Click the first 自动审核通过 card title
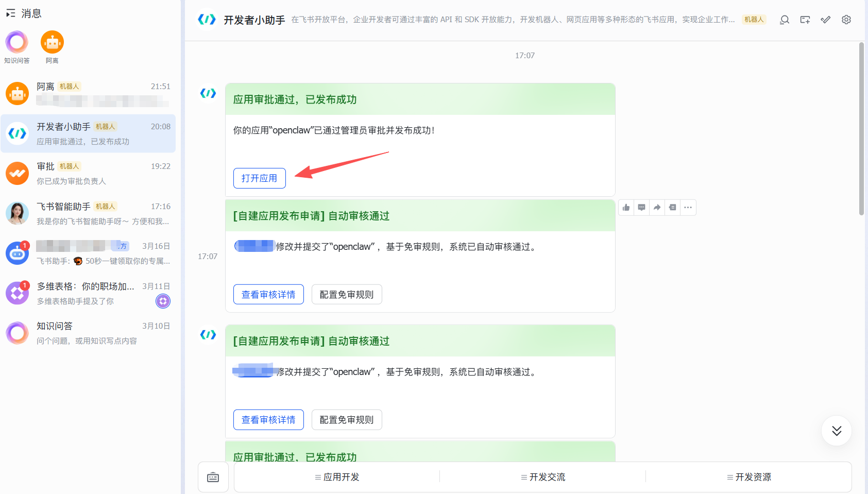 (x=311, y=216)
